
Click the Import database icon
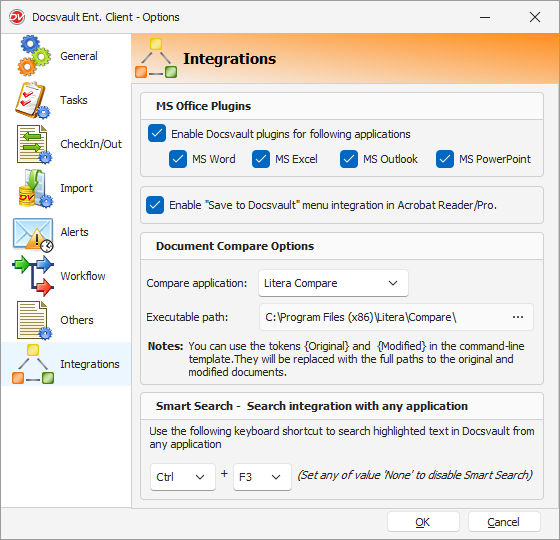click(x=35, y=188)
